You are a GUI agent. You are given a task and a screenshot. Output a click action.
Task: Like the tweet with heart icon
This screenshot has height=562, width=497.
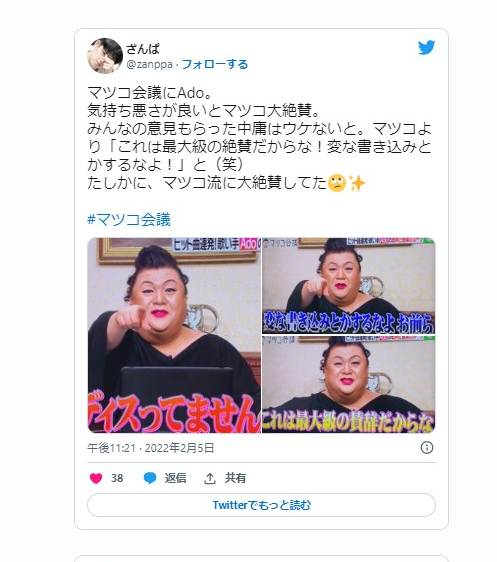click(x=96, y=478)
